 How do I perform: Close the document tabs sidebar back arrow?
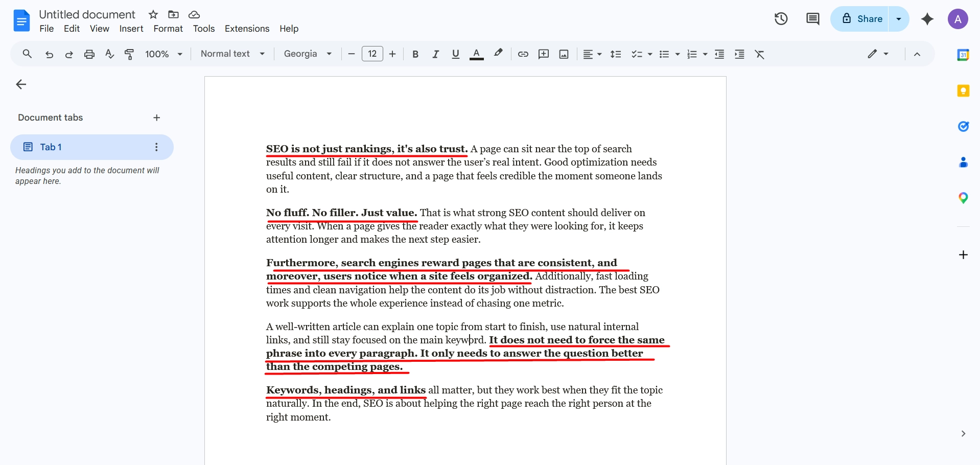tap(21, 84)
